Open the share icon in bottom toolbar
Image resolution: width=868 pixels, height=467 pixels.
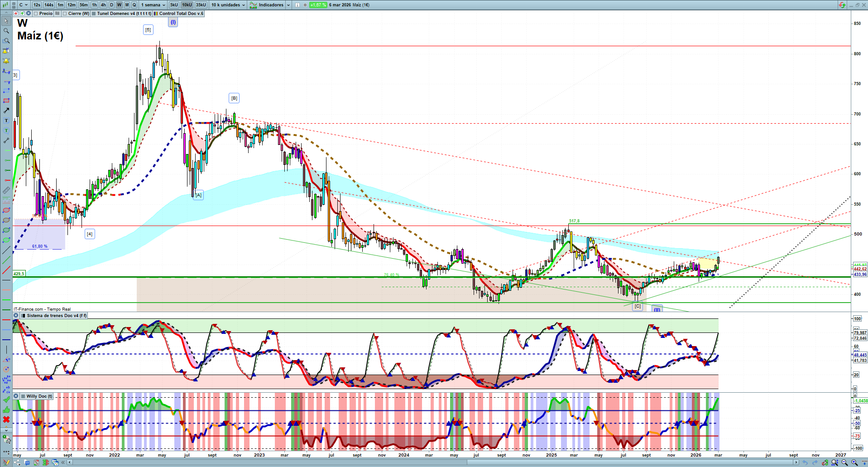tap(17, 462)
